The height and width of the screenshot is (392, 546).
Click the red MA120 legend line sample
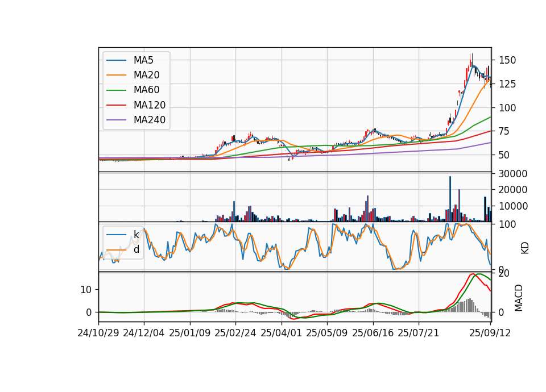click(x=116, y=105)
